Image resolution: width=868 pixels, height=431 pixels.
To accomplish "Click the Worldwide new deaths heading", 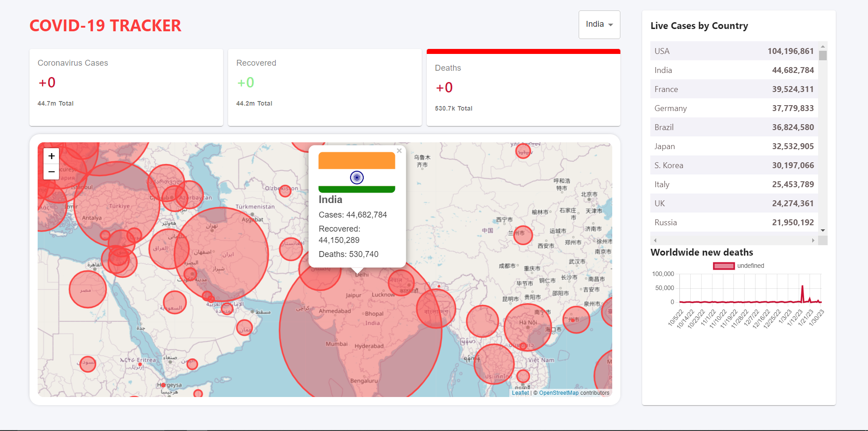I will [702, 252].
